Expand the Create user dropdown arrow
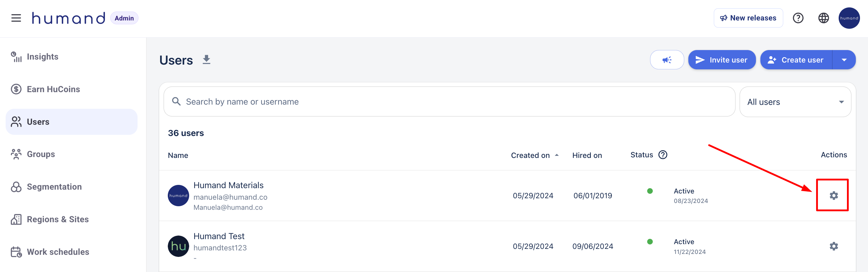868x272 pixels. click(x=844, y=60)
